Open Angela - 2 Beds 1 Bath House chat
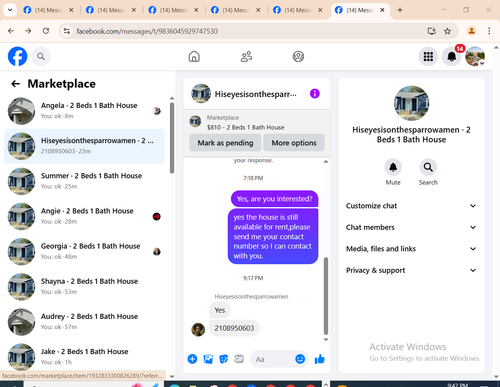Image resolution: width=500 pixels, height=387 pixels. (x=84, y=110)
